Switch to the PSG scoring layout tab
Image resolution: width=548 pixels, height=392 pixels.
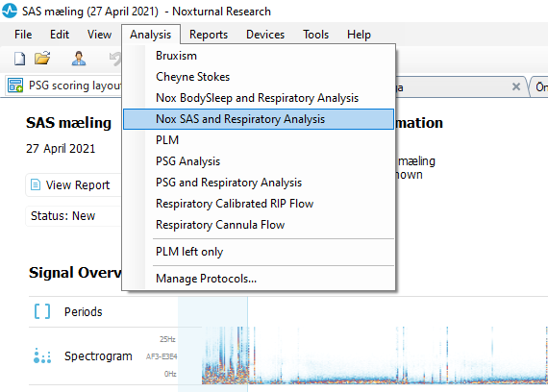click(64, 86)
